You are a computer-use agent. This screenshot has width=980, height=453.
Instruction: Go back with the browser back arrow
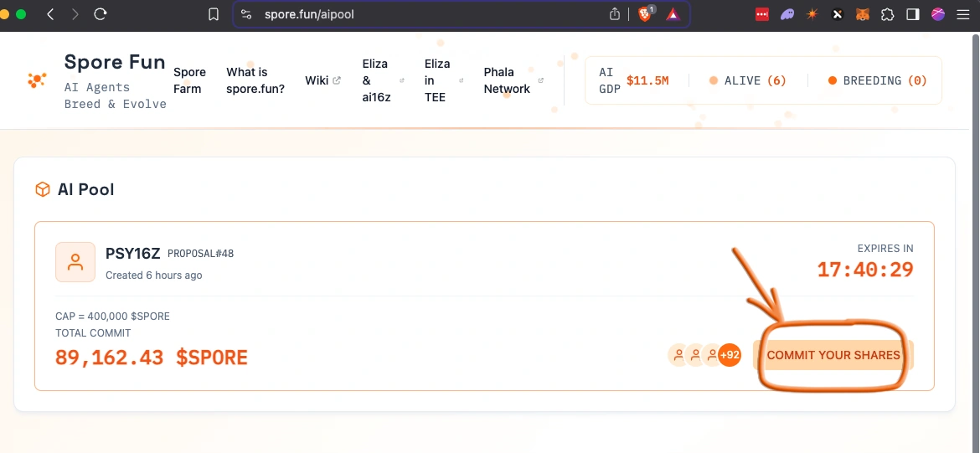50,14
